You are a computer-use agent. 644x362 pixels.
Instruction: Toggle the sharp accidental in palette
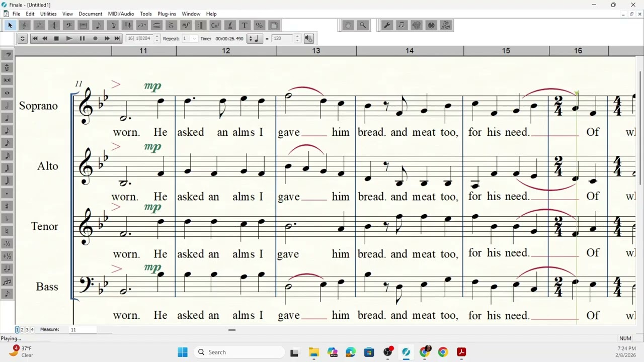(7, 206)
